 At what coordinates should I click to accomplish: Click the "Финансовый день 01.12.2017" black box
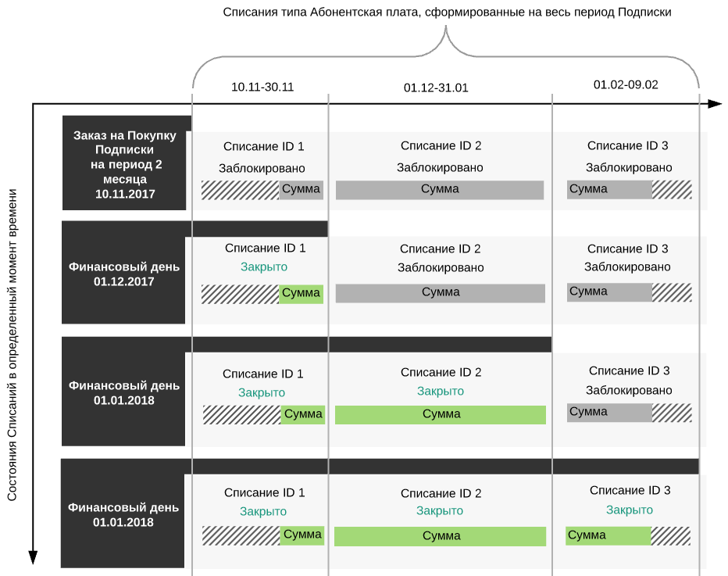click(x=123, y=274)
